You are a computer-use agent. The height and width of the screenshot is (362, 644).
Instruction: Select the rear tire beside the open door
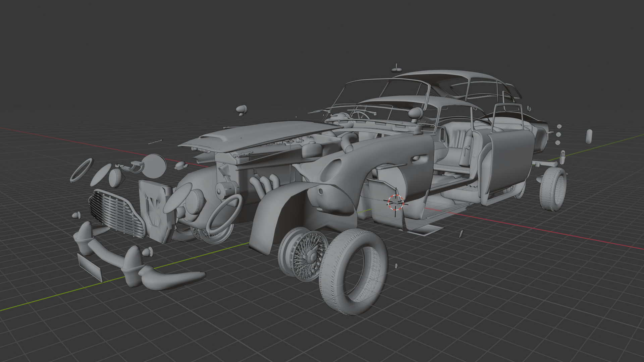[552, 189]
